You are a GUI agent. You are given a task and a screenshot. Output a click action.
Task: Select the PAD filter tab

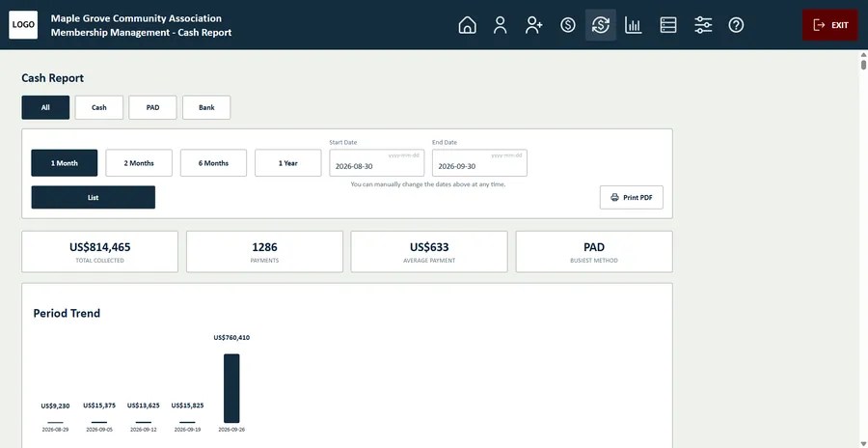click(x=152, y=107)
